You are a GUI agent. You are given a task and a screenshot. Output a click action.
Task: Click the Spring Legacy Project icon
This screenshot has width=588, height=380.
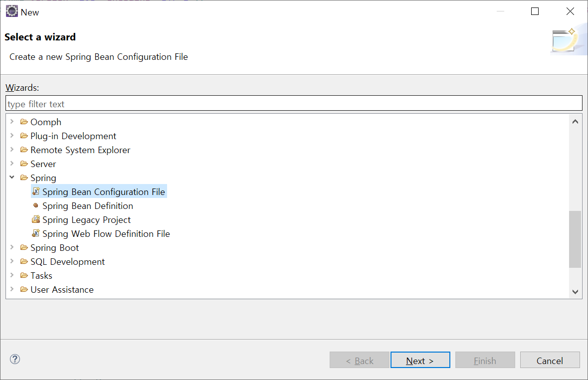click(36, 219)
